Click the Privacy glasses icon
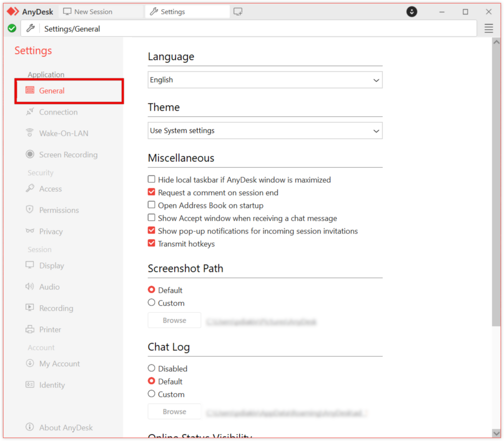 [30, 231]
